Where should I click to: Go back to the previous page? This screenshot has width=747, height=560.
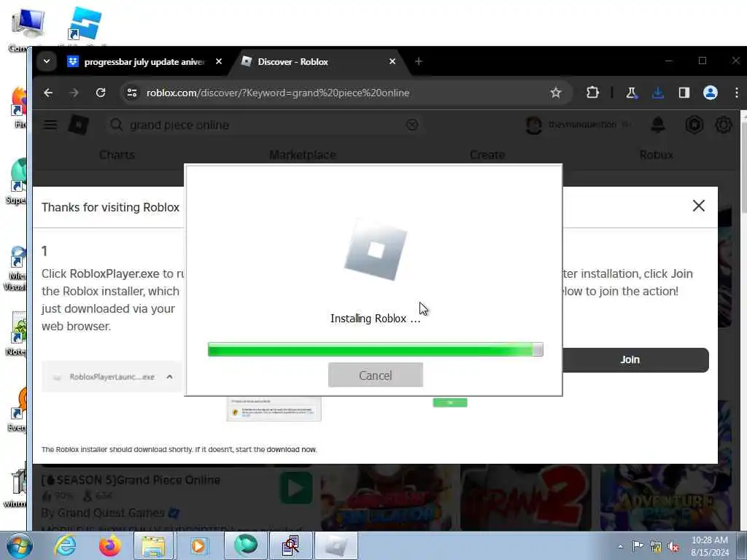(x=48, y=93)
